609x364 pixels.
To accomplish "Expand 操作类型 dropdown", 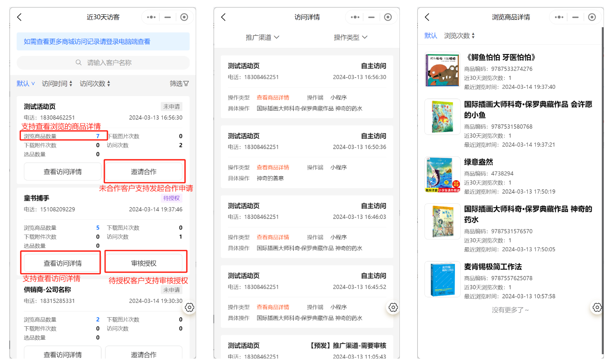I will [351, 37].
